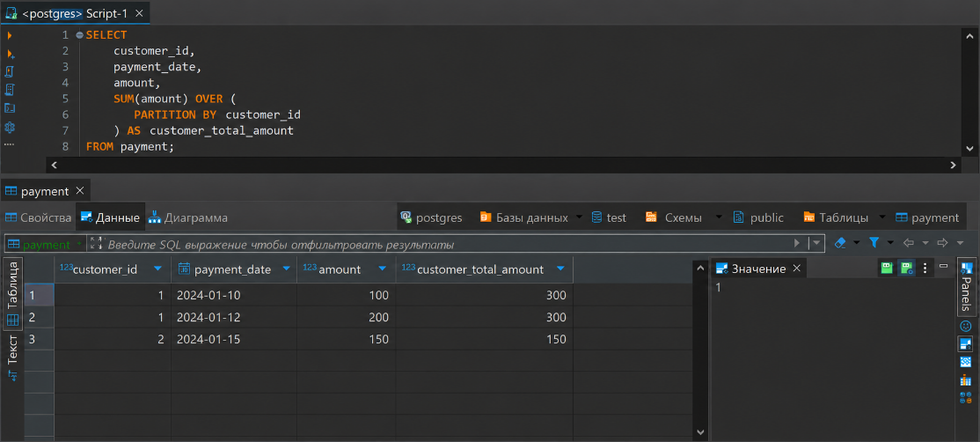Close the payment table tab
Image resolution: width=980 pixels, height=442 pixels.
point(79,191)
